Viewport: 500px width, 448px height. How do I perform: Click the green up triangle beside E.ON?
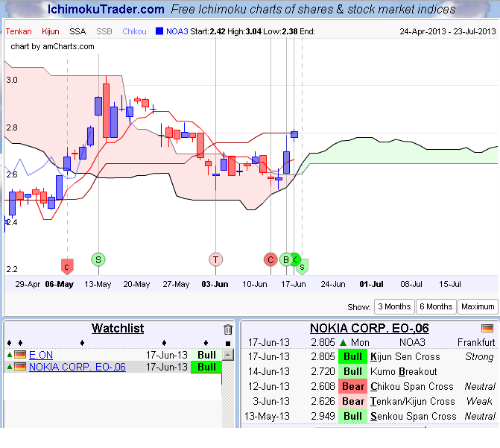pos(10,355)
